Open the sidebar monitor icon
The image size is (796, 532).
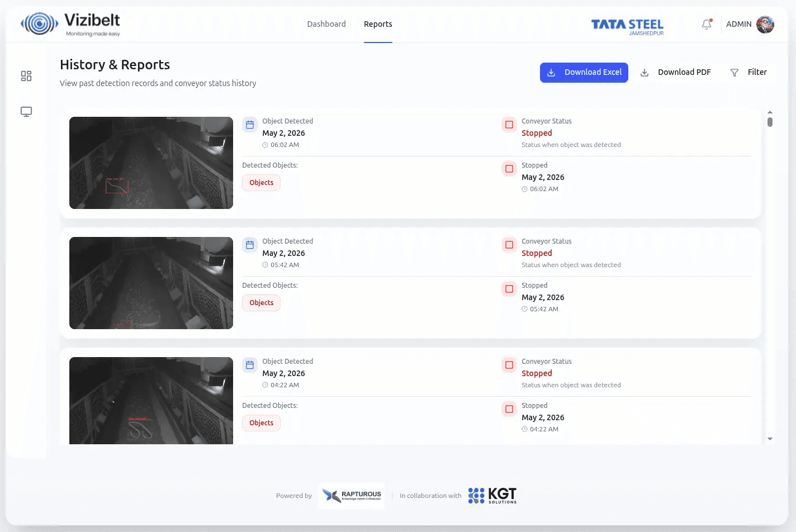pos(26,112)
